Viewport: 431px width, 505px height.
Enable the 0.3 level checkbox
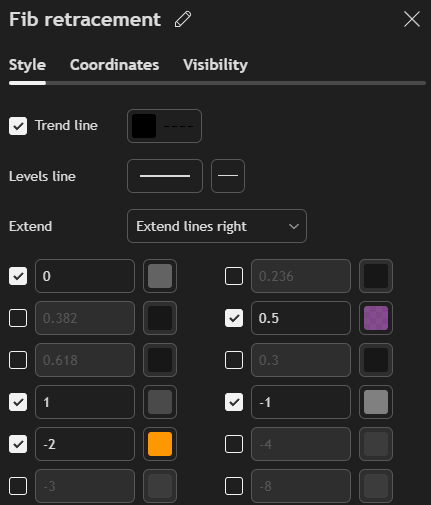[234, 360]
